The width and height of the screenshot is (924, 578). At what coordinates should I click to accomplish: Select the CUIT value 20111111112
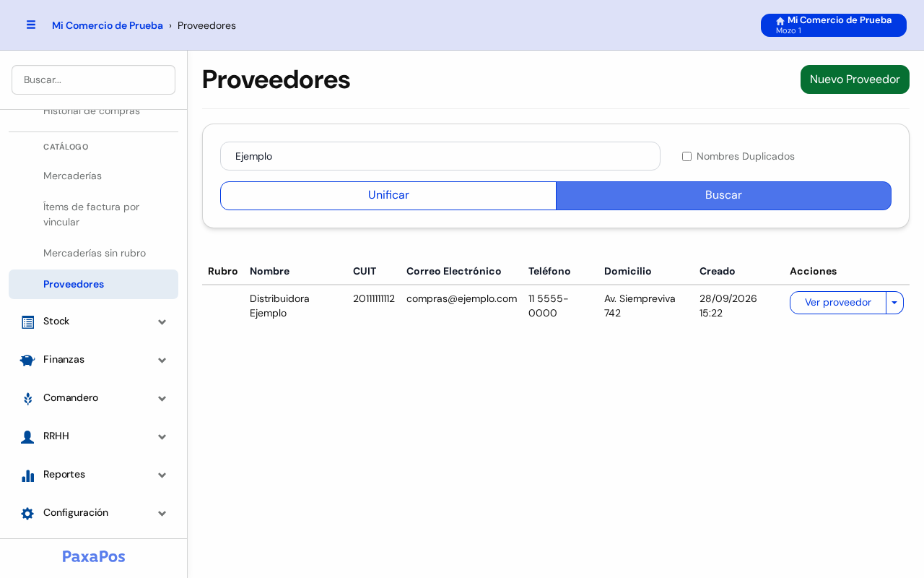pos(374,298)
